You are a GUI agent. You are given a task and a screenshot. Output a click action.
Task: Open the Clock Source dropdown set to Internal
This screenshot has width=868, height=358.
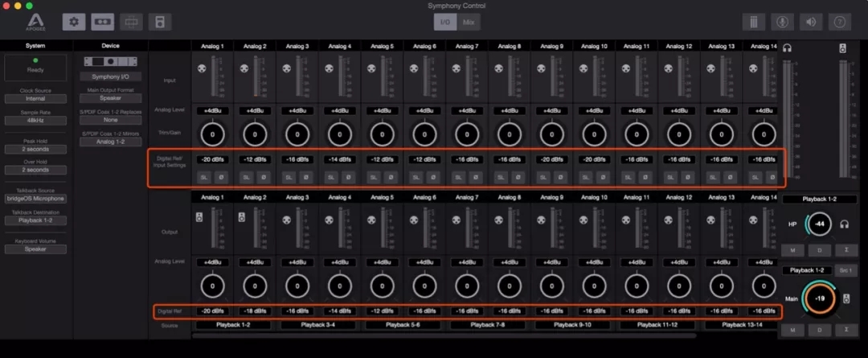click(35, 98)
